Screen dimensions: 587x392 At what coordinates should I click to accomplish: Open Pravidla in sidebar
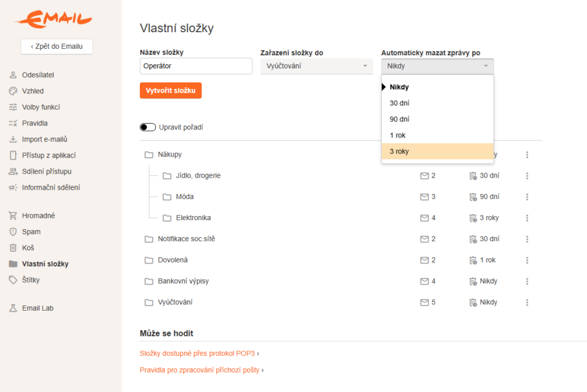(35, 123)
